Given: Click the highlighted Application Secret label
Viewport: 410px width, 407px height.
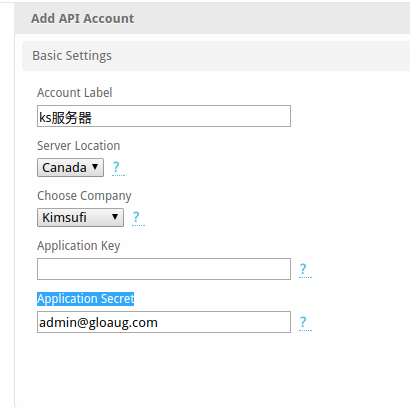Looking at the screenshot, I should point(86,299).
